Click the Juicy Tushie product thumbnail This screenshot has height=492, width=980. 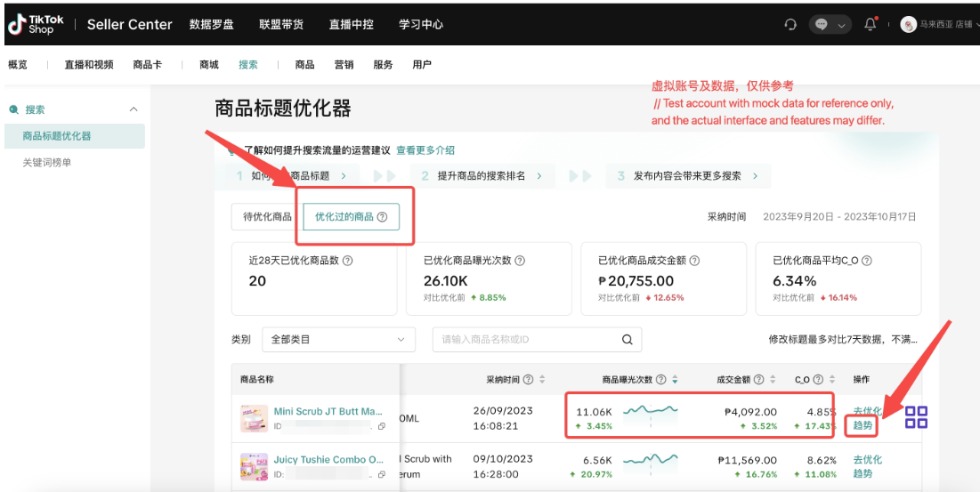(254, 466)
